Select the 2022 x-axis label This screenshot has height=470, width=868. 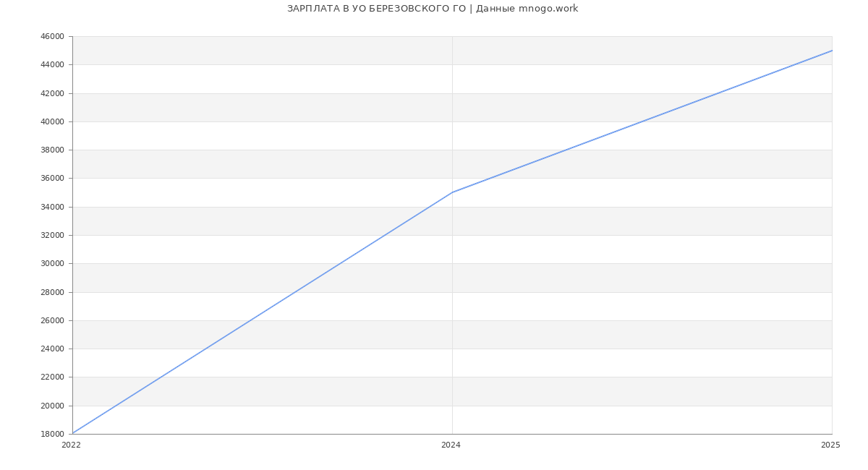[72, 445]
